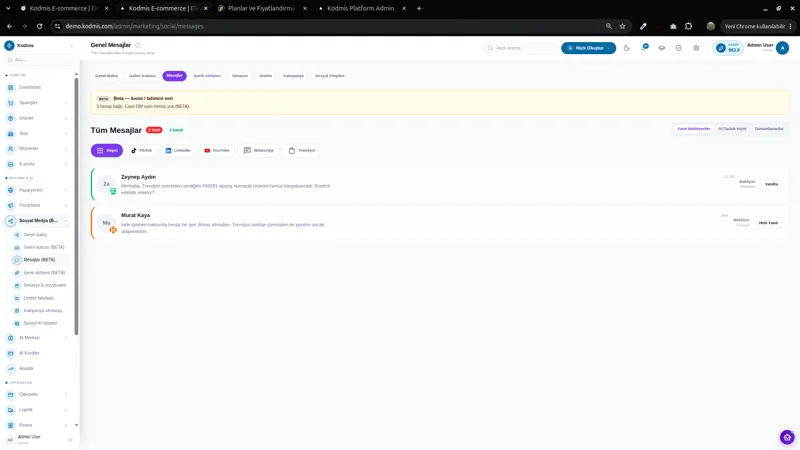800x450 pixels.
Task: Click the Stok icon in the sidebar
Action: click(11, 134)
